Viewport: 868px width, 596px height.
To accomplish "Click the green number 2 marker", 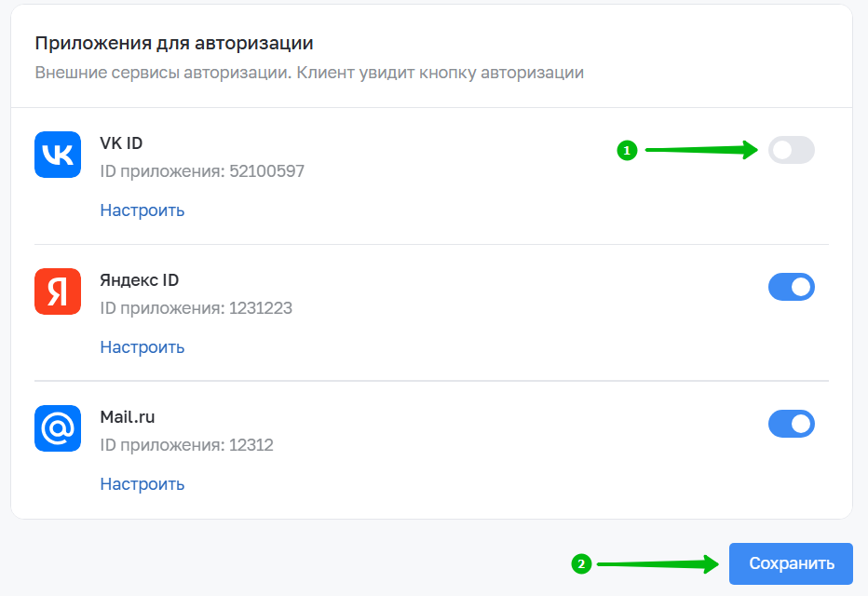I will coord(581,564).
